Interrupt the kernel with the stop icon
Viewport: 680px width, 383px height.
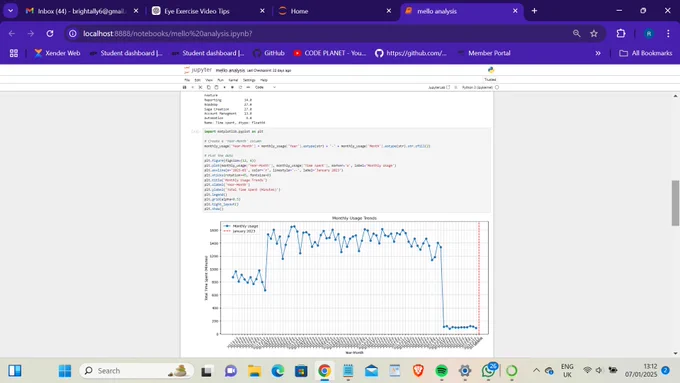[232, 87]
